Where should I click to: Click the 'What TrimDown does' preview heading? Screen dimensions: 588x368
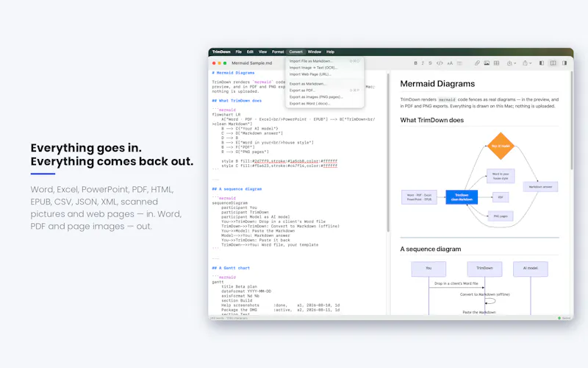click(431, 120)
